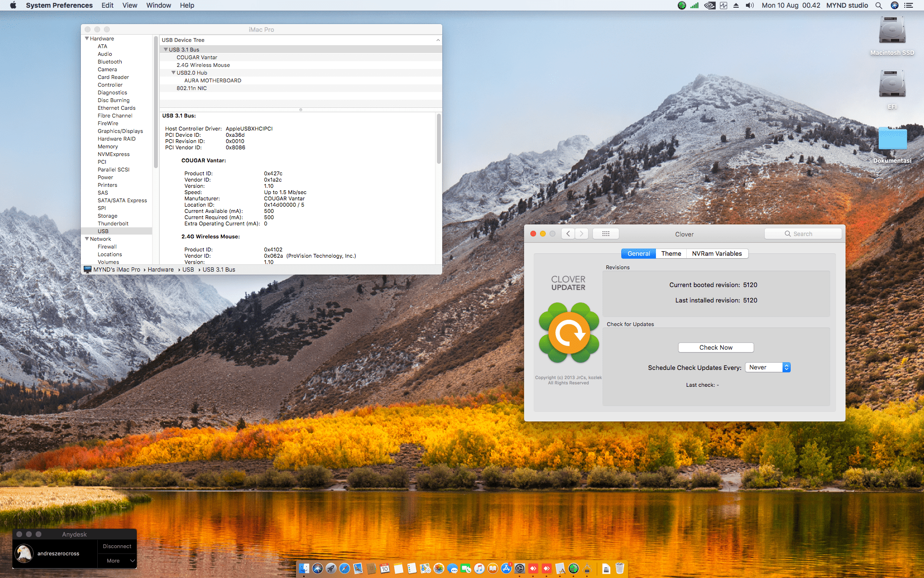
Task: Click the sidebar scrollbar in iMac Pro window
Action: pos(156,102)
